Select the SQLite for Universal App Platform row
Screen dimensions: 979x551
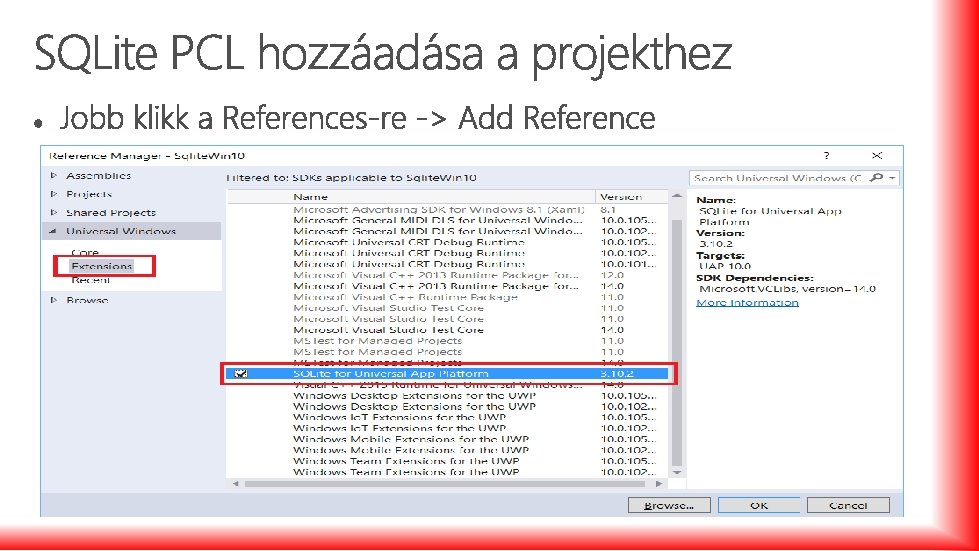(447, 374)
